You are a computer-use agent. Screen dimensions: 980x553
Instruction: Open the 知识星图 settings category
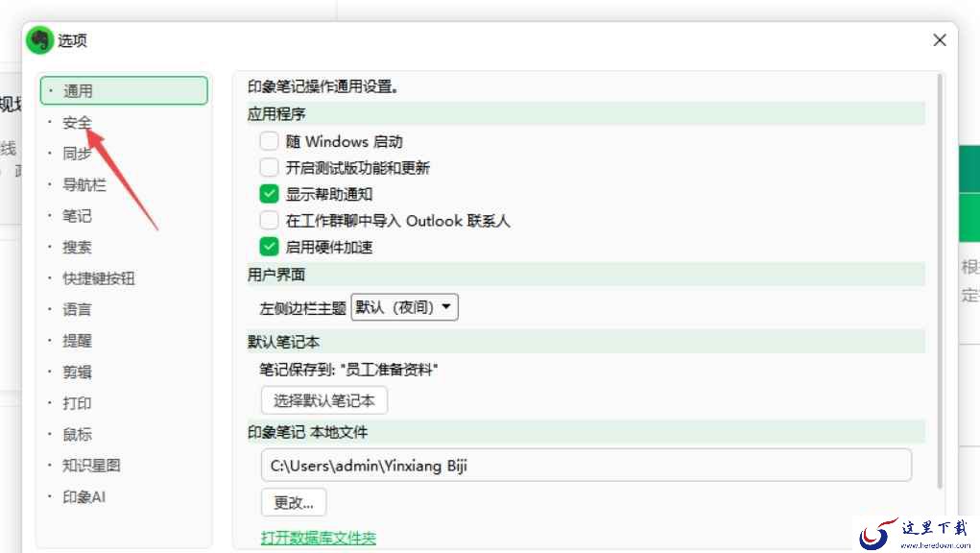[x=91, y=466]
